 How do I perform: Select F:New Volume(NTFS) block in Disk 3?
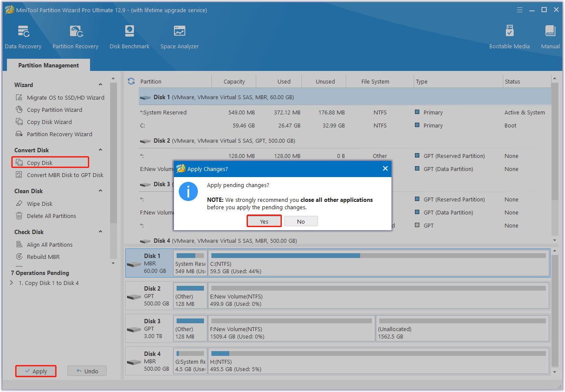click(x=291, y=328)
